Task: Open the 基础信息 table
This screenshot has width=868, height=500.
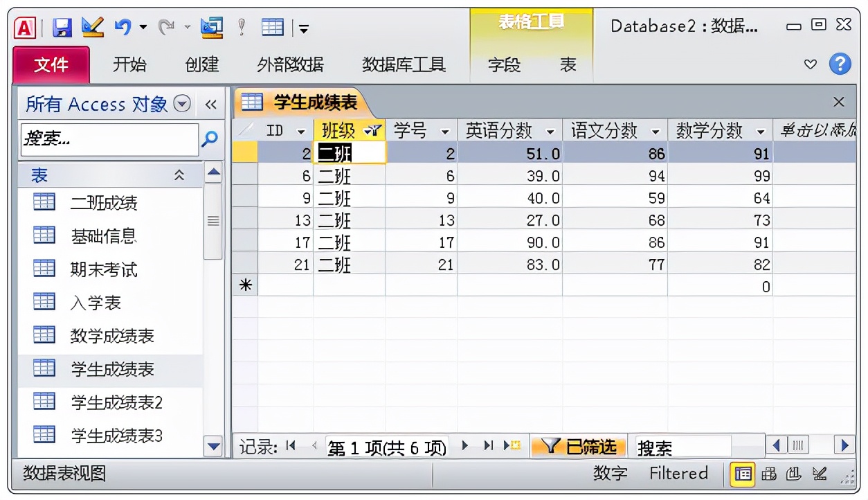Action: (x=104, y=236)
